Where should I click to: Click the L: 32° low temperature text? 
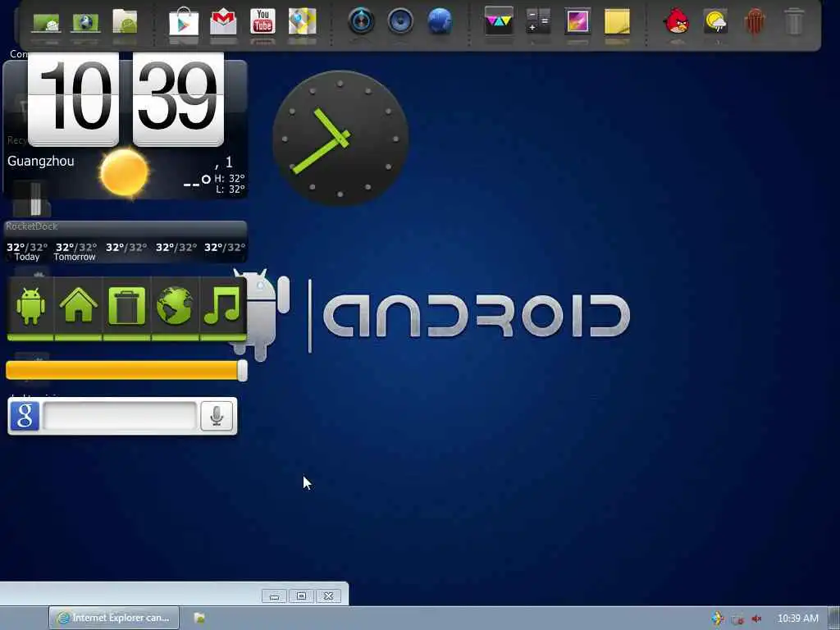click(x=231, y=189)
